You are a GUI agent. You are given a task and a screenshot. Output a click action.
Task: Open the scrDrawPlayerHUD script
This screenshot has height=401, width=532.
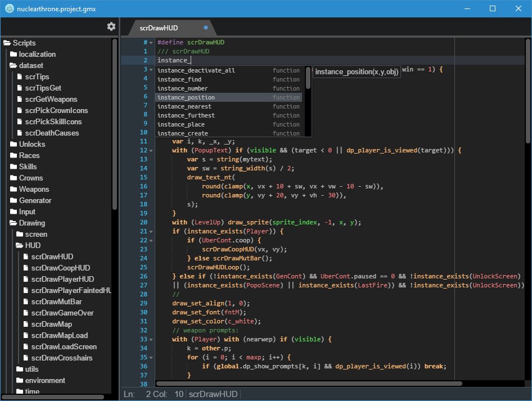(x=58, y=279)
